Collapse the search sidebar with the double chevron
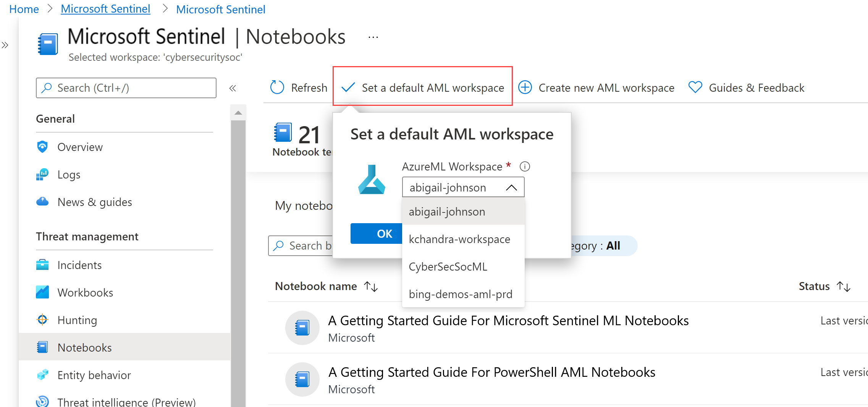This screenshot has width=868, height=407. pos(233,88)
